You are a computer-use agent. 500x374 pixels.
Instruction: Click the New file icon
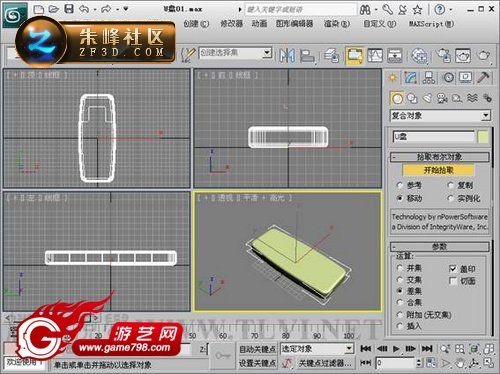(x=39, y=9)
